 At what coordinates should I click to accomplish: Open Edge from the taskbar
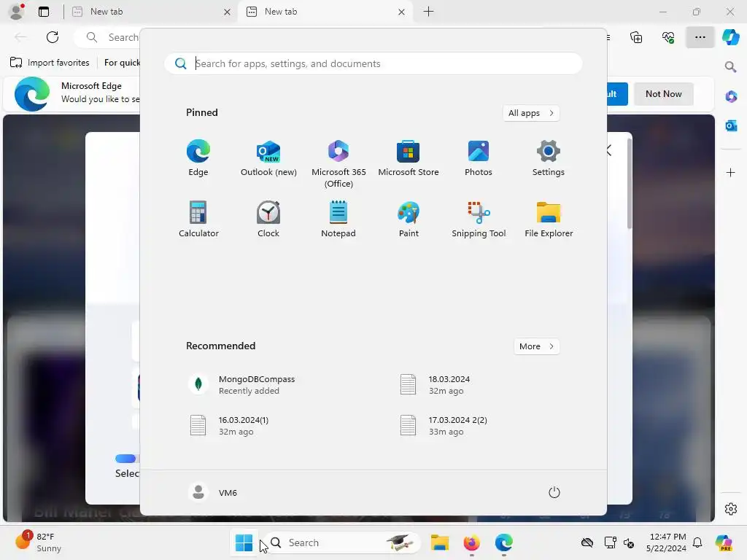click(503, 542)
